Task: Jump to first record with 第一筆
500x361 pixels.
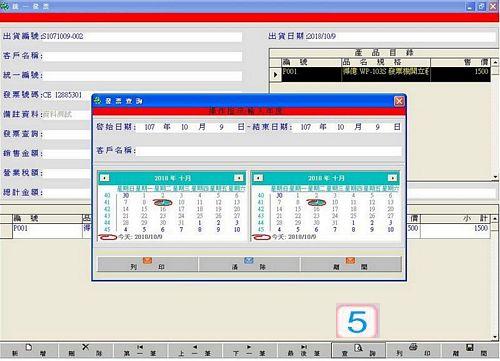Action: [140, 350]
